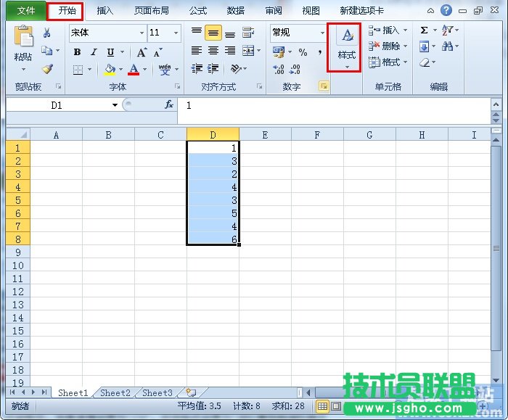Decrease decimal places
This screenshot has width=508, height=420.
[x=295, y=69]
